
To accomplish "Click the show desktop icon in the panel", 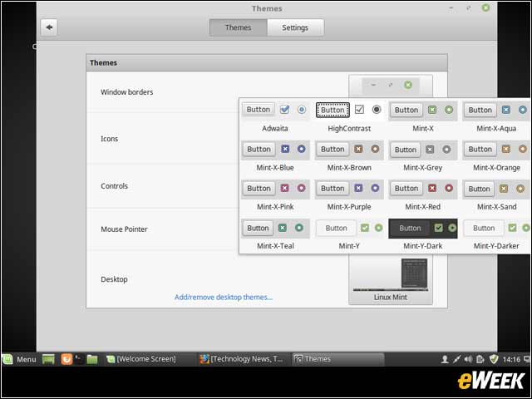I will (48, 359).
